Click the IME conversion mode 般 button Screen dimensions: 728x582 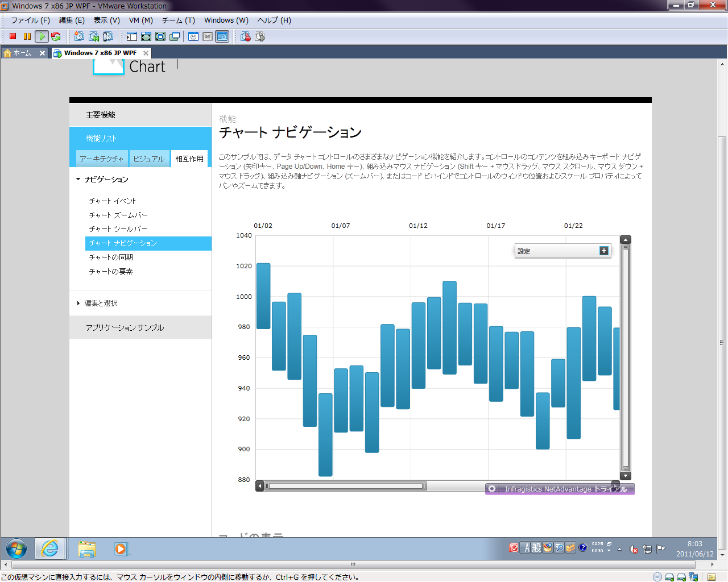tap(536, 548)
